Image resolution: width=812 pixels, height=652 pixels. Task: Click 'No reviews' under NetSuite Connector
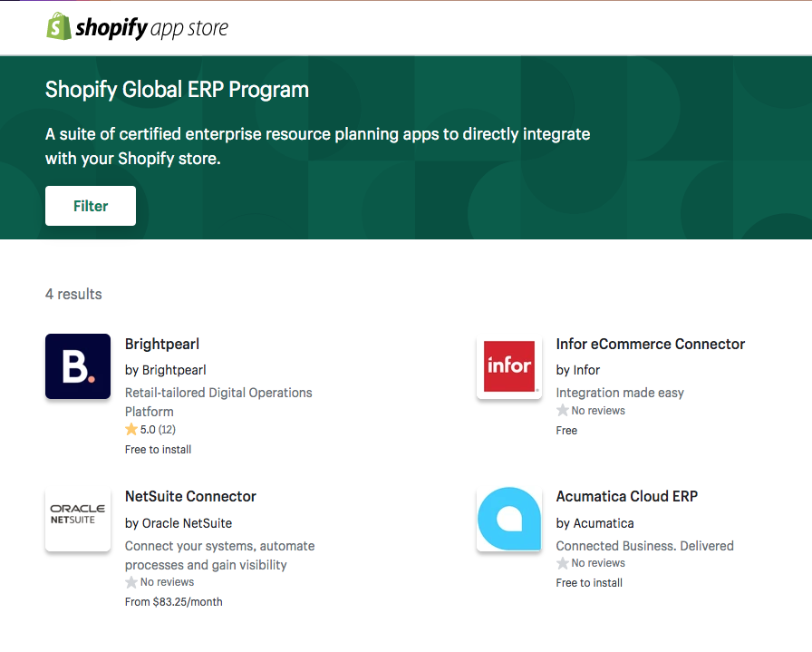point(168,582)
